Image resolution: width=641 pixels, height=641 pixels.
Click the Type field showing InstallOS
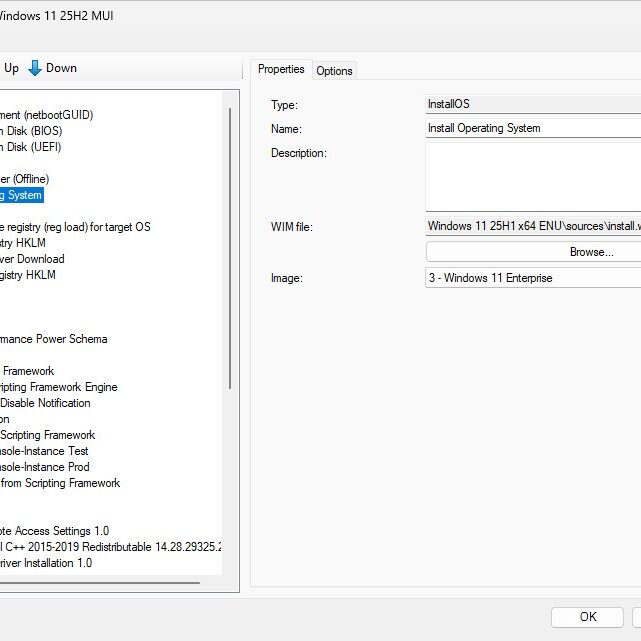533,104
